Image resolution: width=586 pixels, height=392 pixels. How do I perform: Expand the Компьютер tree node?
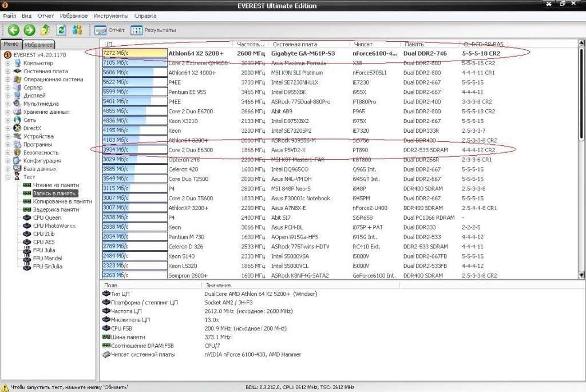(x=8, y=63)
